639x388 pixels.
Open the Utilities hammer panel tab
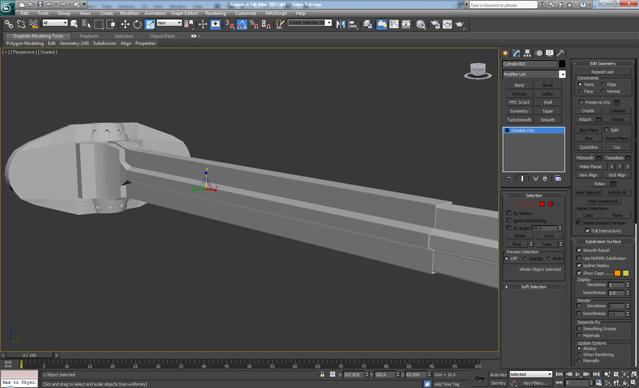pos(561,53)
